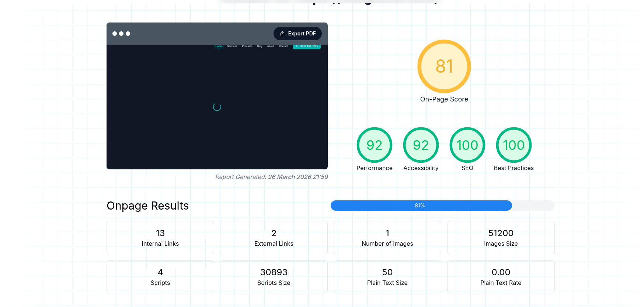
Task: Click the share icon in Export PDF
Action: [x=282, y=34]
